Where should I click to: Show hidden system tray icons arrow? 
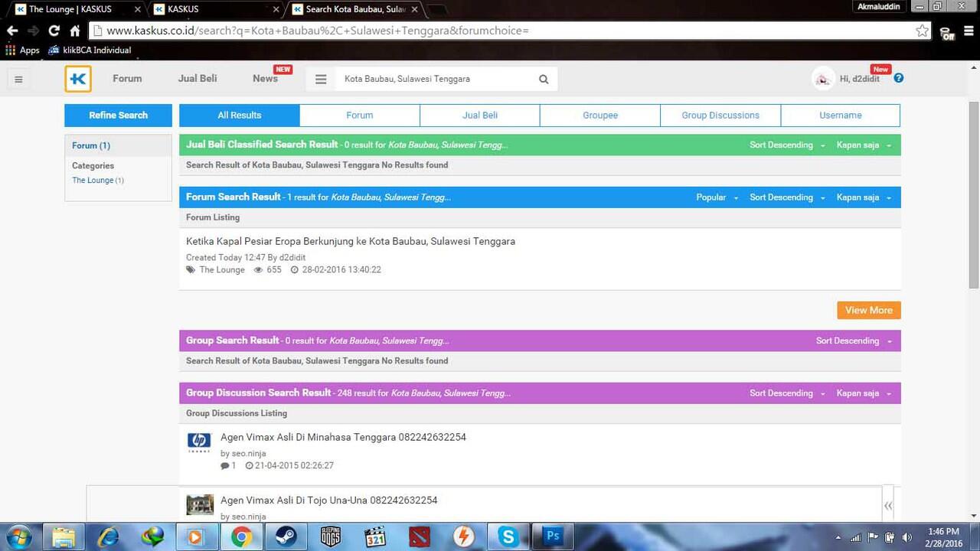click(x=838, y=537)
